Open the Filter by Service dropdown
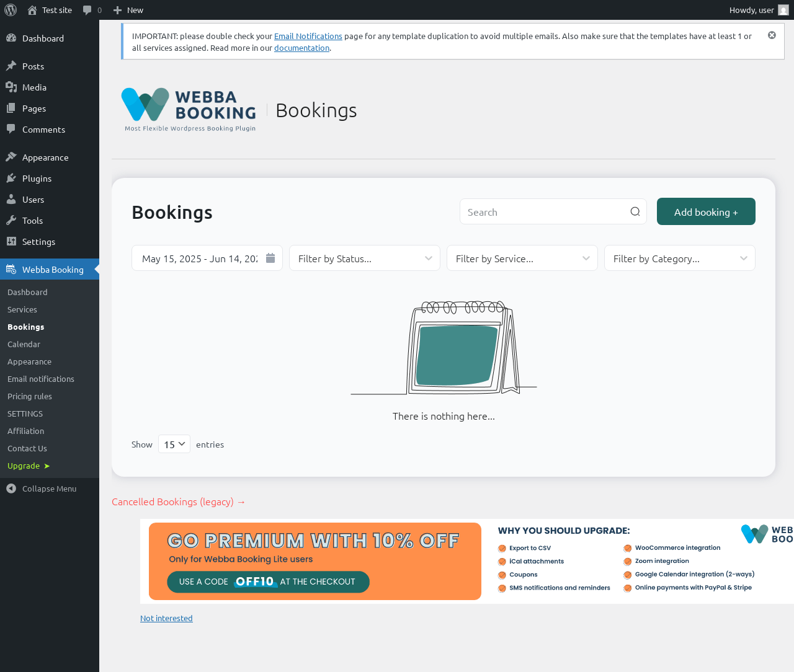 click(x=522, y=258)
